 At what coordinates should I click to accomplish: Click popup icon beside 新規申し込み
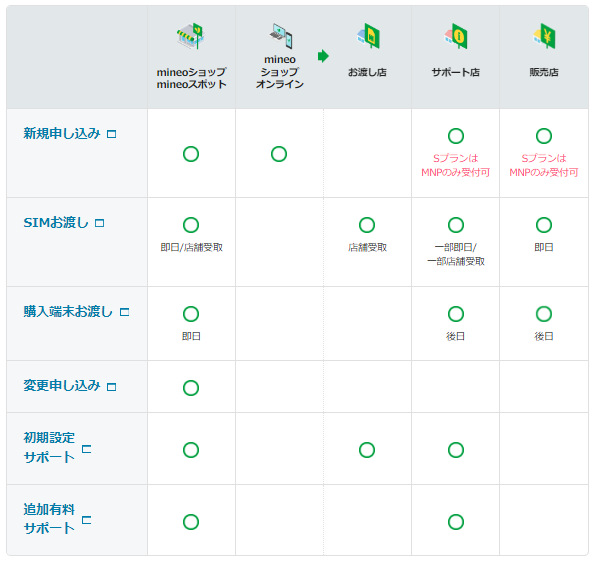(111, 134)
